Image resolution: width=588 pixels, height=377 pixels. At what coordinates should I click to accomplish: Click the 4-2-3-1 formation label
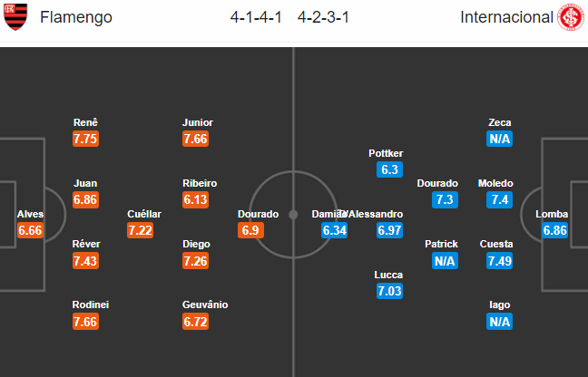point(323,17)
